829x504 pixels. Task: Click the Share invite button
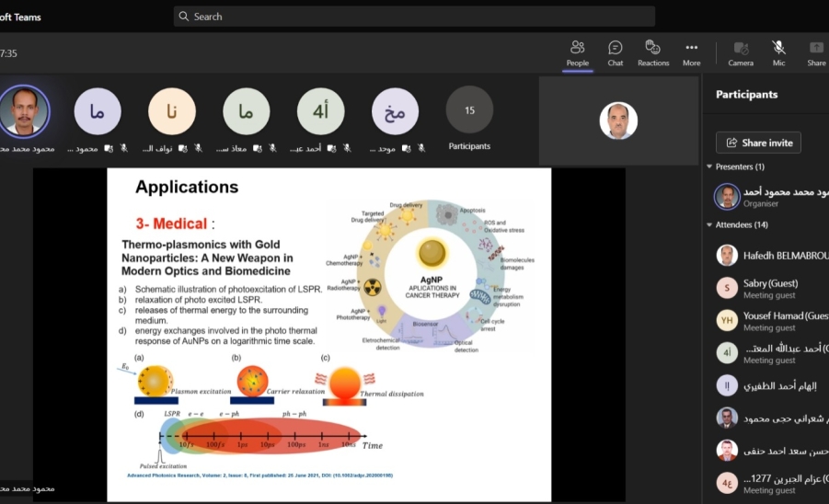tap(758, 143)
